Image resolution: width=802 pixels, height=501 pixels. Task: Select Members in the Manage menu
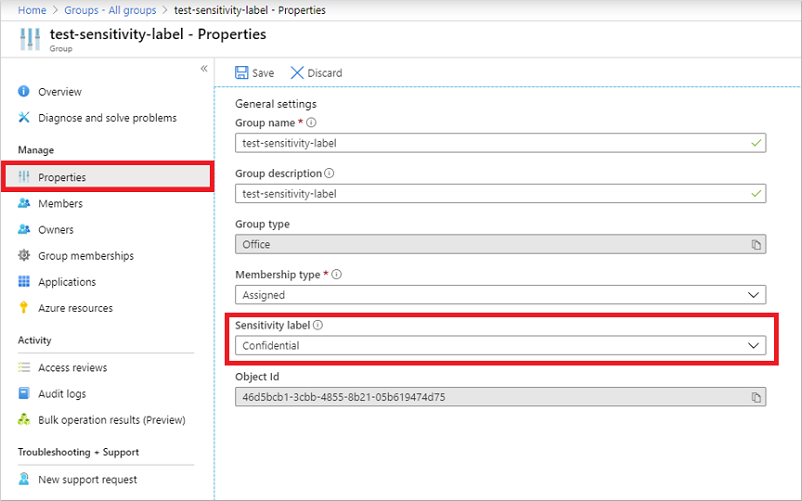60,204
